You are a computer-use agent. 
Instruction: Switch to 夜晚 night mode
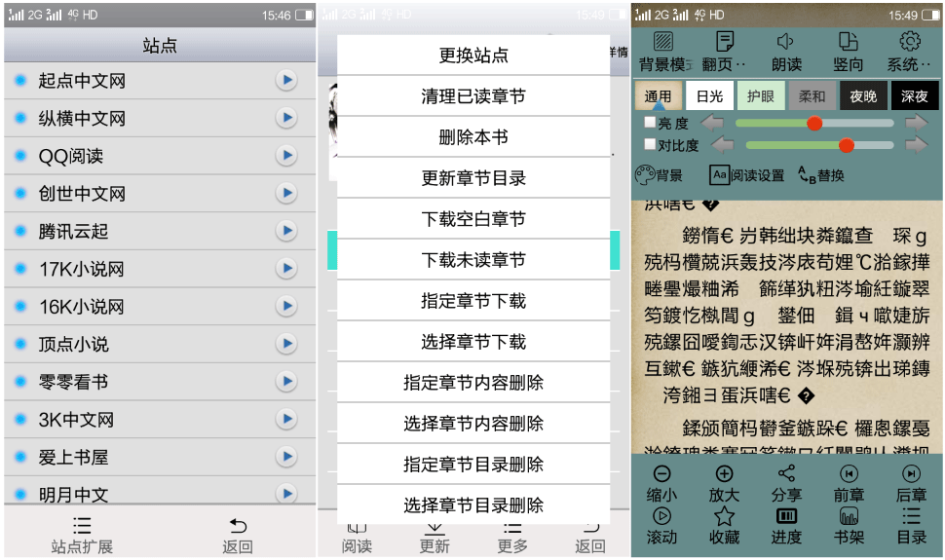pyautogui.click(x=863, y=95)
